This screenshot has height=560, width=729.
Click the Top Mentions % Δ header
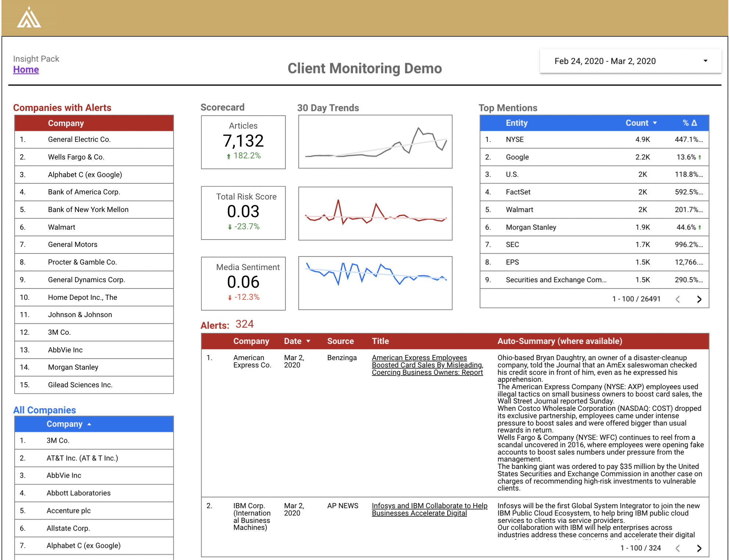click(690, 123)
